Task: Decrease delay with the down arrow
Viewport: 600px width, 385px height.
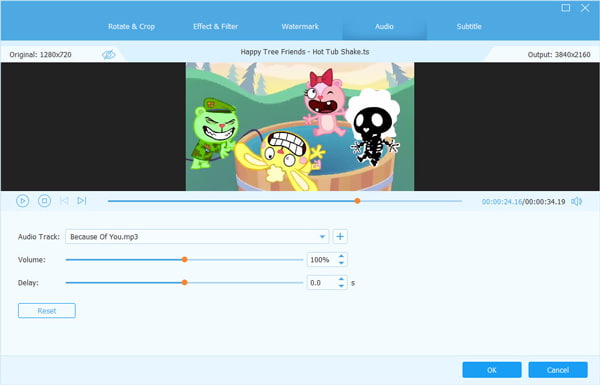Action: [341, 286]
